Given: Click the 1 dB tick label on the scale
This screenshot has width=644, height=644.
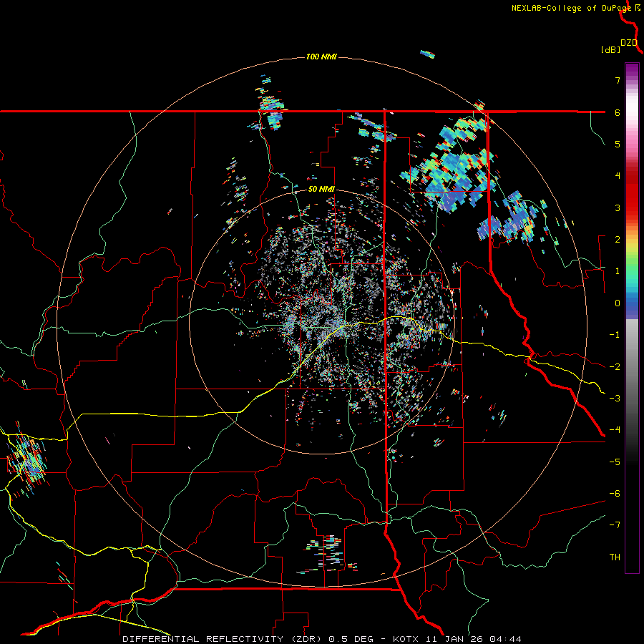Looking at the screenshot, I should point(618,271).
